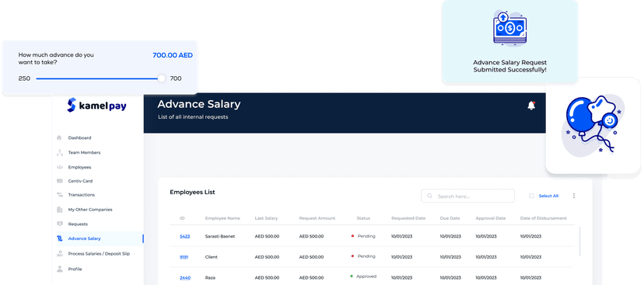Click slider minimum value 250
The width and height of the screenshot is (644, 285).
pos(24,78)
